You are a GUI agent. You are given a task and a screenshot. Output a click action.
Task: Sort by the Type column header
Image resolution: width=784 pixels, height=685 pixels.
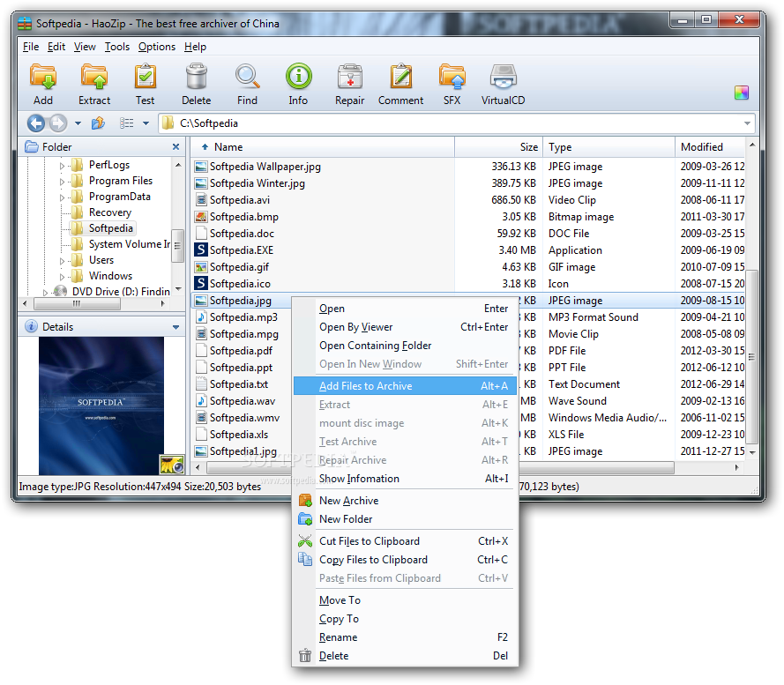point(609,147)
